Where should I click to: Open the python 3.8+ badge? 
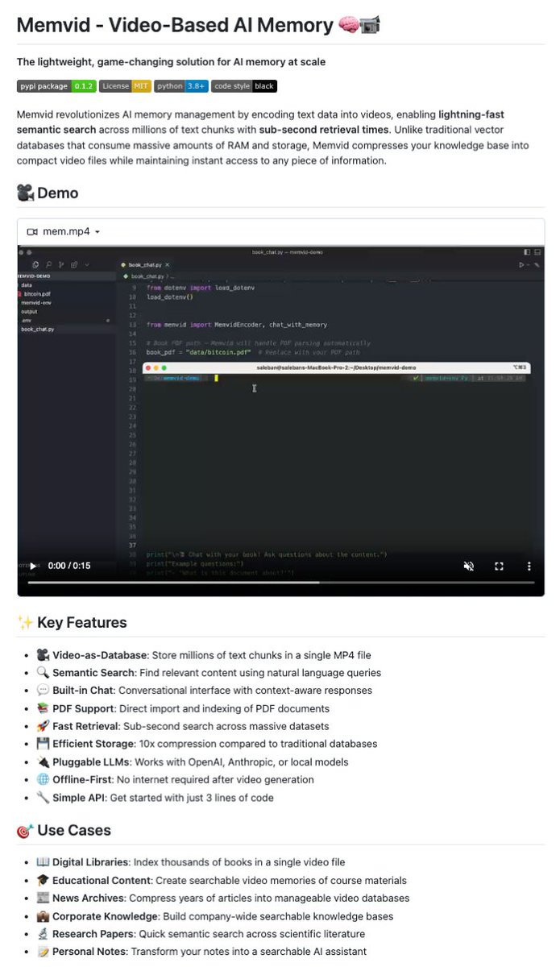[x=181, y=85]
